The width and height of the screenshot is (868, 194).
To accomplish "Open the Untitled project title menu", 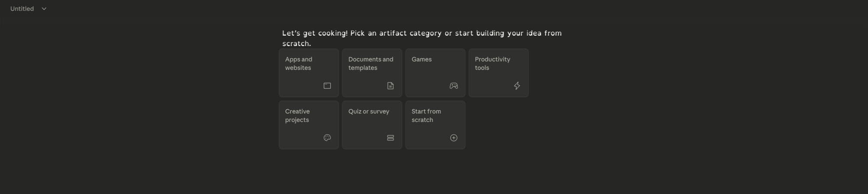I will click(x=28, y=9).
